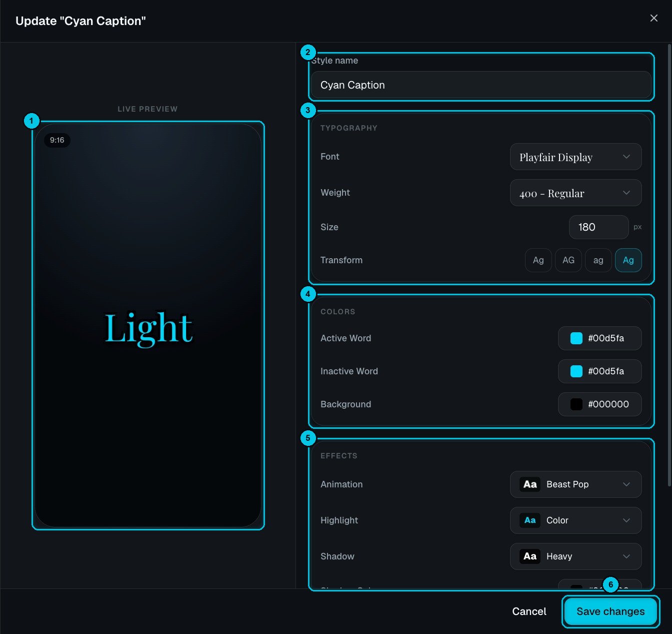Viewport: 672px width, 634px height.
Task: Click the COLORS section heading
Action: pyautogui.click(x=338, y=312)
